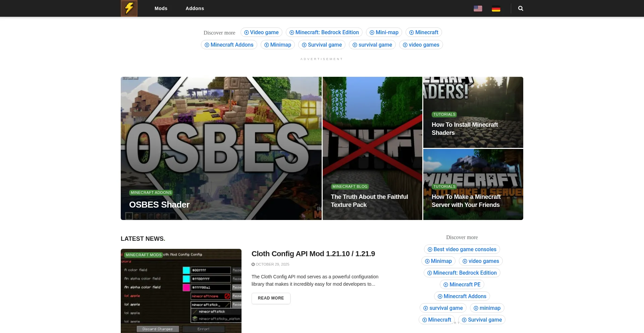Click the Minecraft Addons category badge on OSBES
The height and width of the screenshot is (333, 644).
151,192
